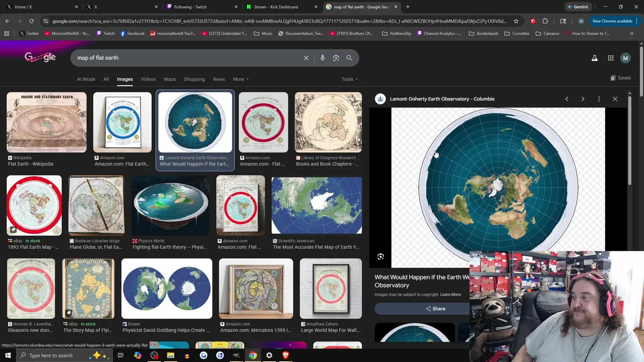Open the Music bookmarks folder
Viewport: 644px width, 362px height.
coord(263,33)
